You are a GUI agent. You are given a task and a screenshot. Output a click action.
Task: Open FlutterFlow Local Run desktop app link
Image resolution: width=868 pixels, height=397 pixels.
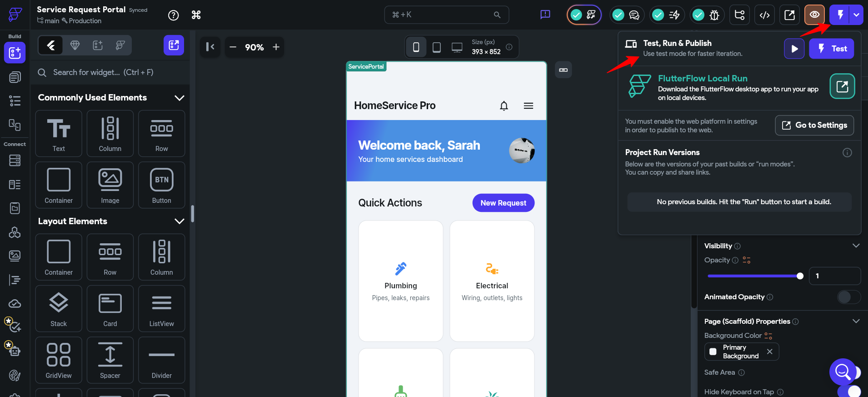click(x=842, y=86)
